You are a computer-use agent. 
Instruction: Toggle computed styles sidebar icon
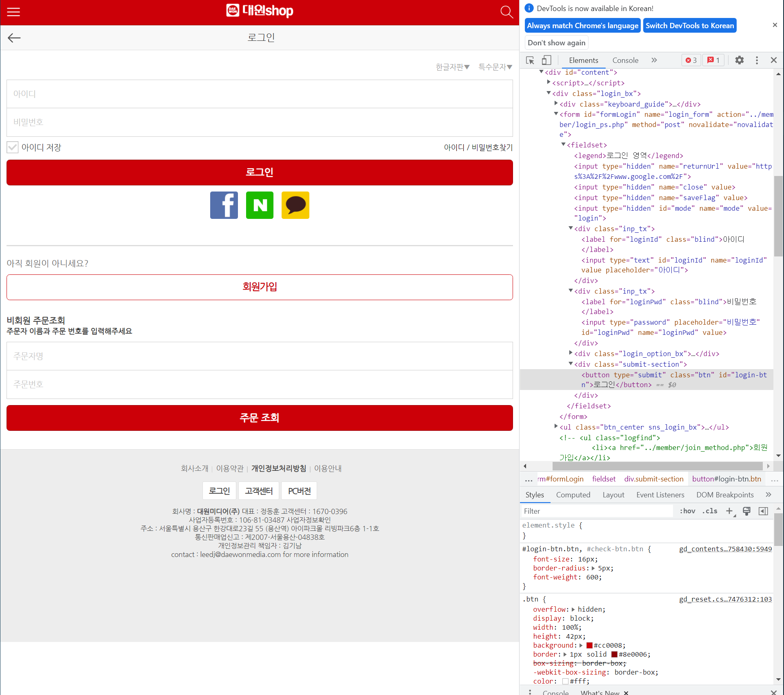coord(763,511)
